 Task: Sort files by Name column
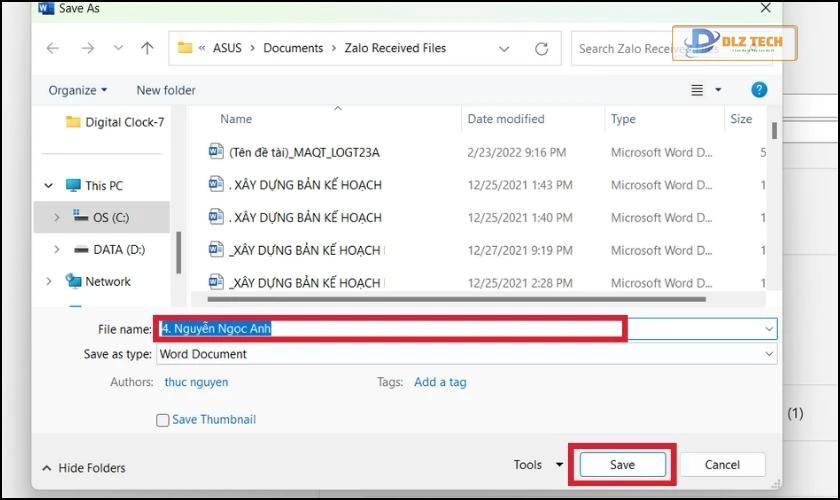point(236,119)
